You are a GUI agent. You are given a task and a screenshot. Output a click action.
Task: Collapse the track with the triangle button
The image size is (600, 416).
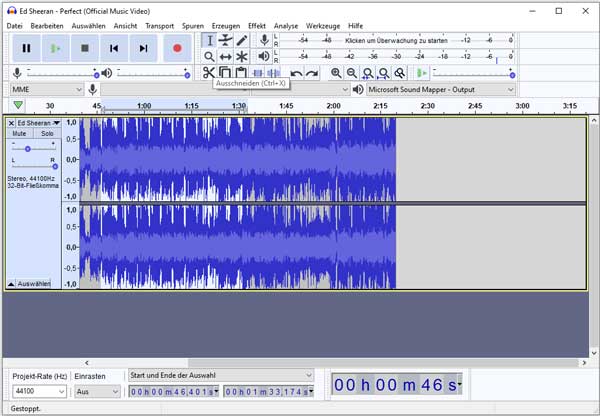[11, 284]
